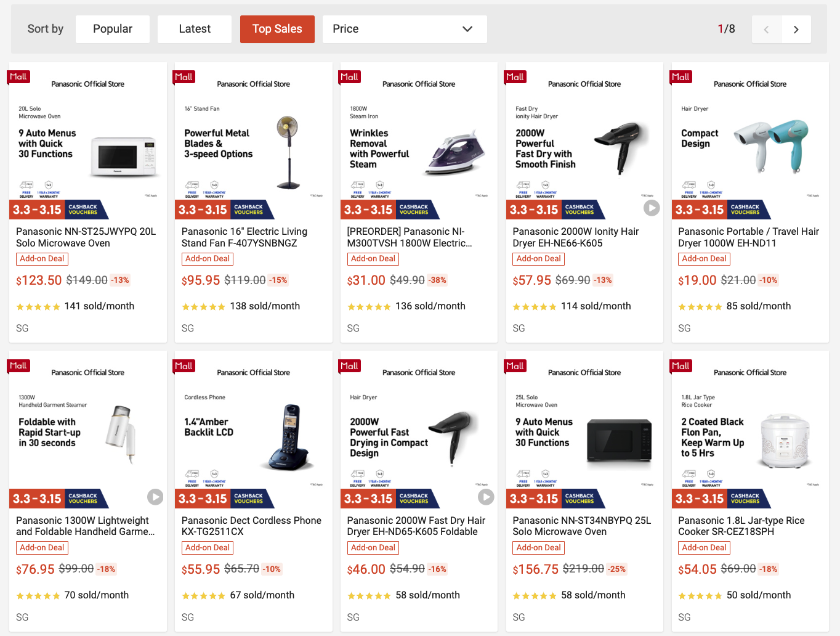The width and height of the screenshot is (840, 636).
Task: Sort products by Popular
Action: pos(113,29)
